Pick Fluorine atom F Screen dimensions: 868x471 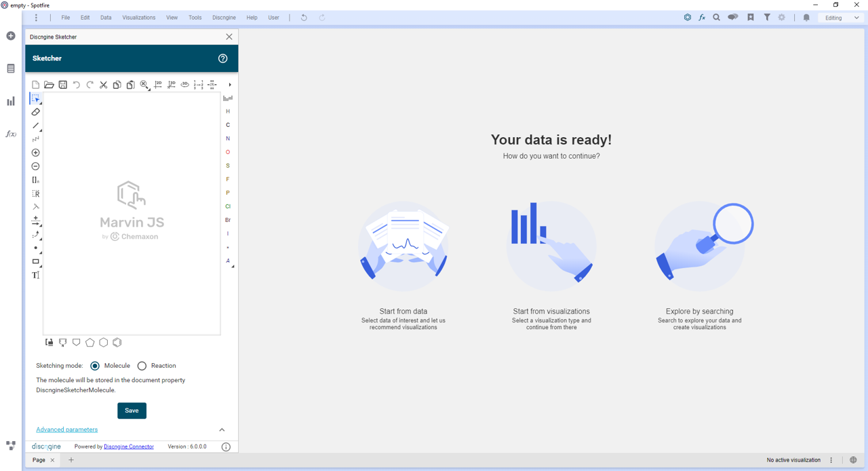pyautogui.click(x=228, y=179)
